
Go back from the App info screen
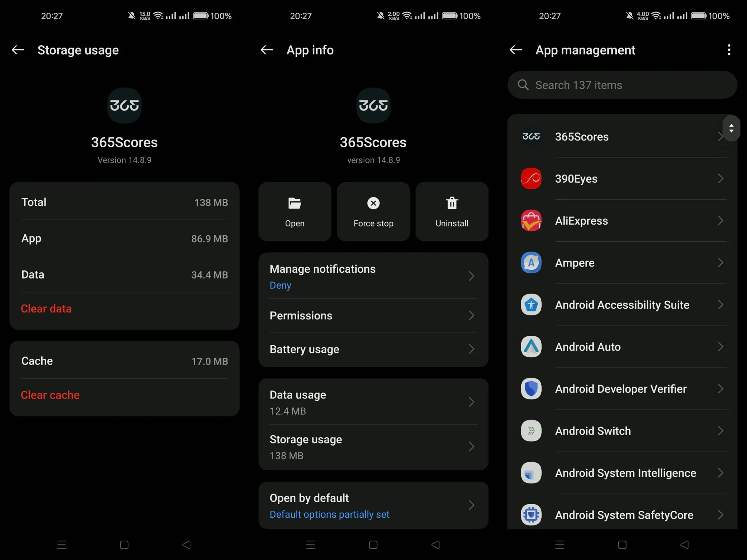click(267, 50)
